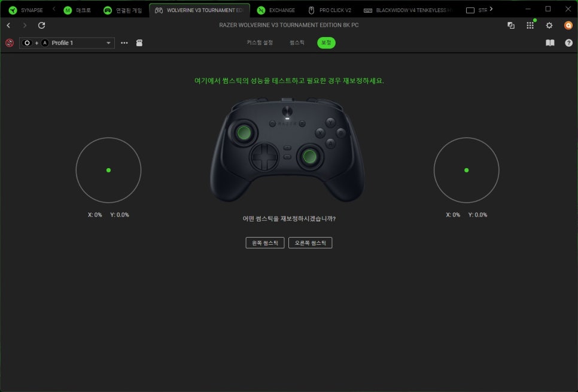Click the left thumbstick position circle

[x=108, y=170]
